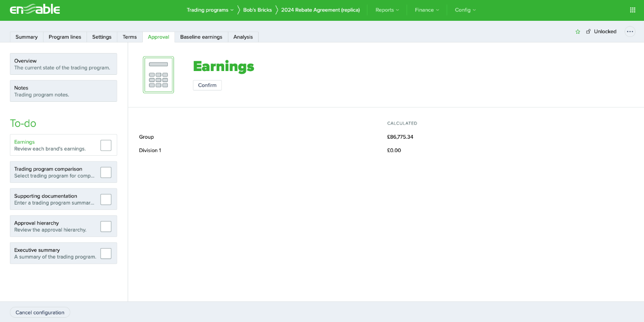Screen dimensions: 644x322
Task: Open the Overview panel item
Action: click(63, 64)
